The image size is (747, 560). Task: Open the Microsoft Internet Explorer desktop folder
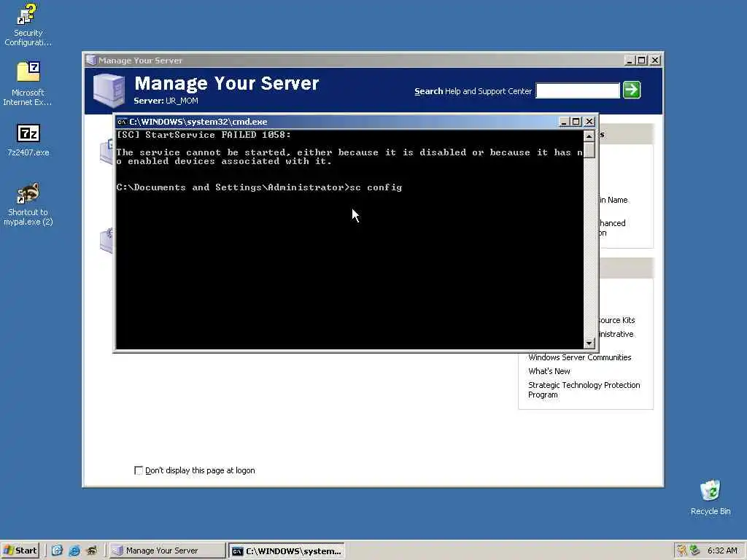coord(28,83)
